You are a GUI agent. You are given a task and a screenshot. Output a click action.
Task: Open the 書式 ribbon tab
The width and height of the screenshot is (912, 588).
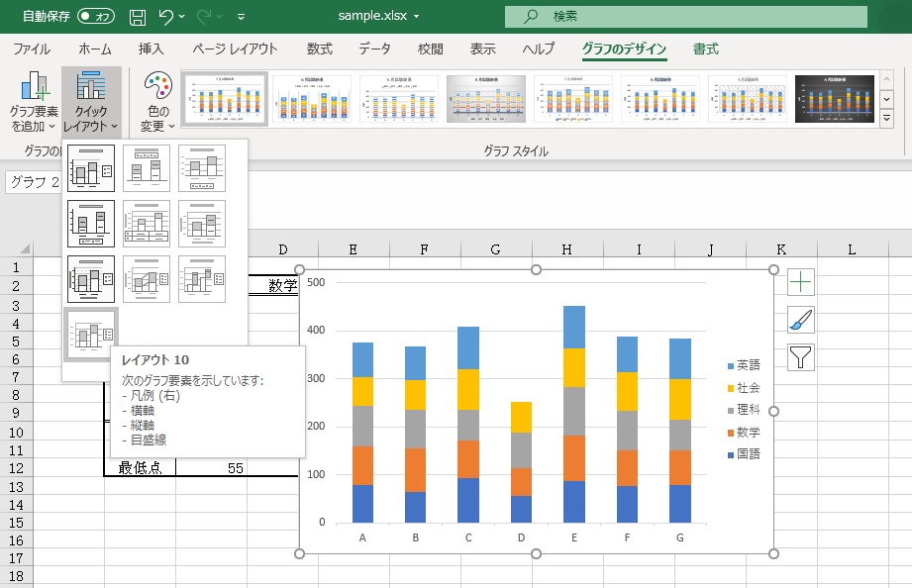tap(706, 49)
